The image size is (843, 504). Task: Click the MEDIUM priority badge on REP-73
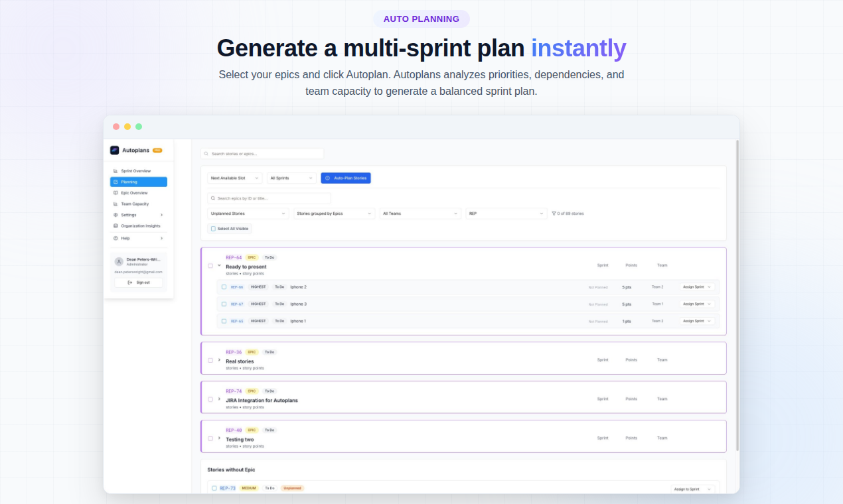click(x=249, y=488)
